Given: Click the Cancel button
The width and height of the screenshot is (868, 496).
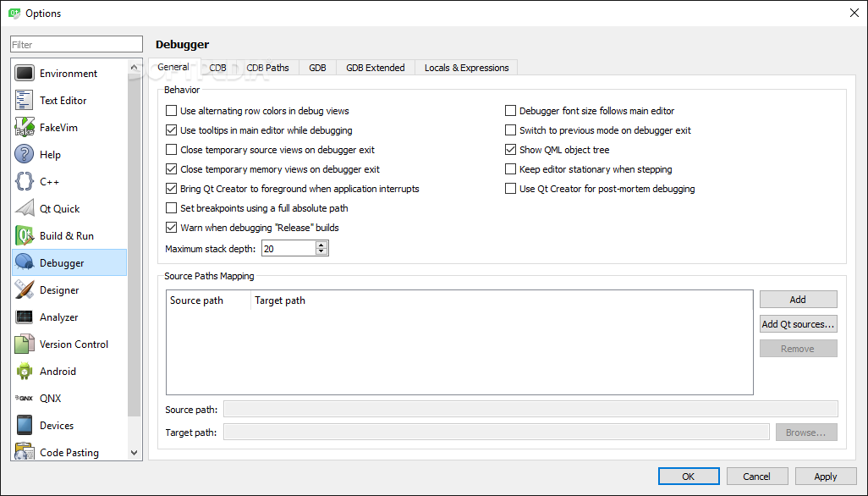Looking at the screenshot, I should [x=756, y=477].
